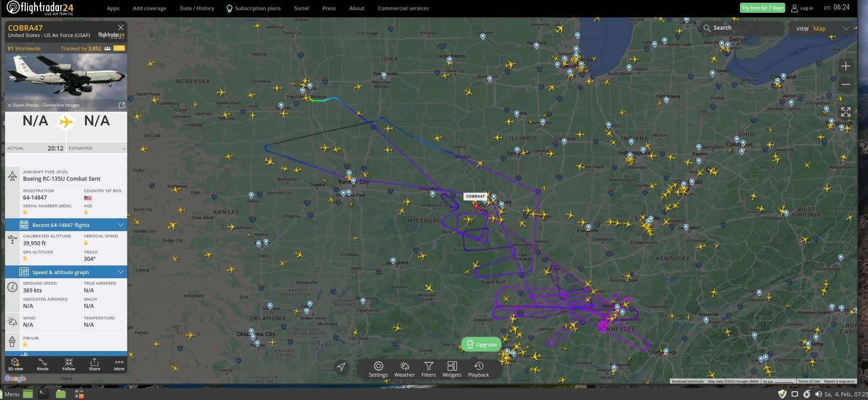Click the ground speed gauge icon
This screenshot has height=400, width=868.
(12, 287)
